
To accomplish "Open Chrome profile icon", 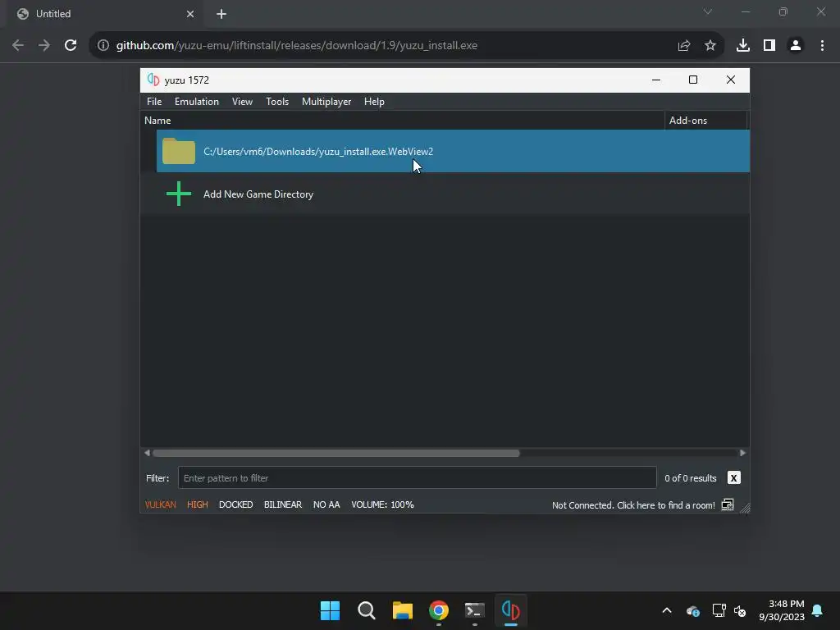I will (796, 46).
